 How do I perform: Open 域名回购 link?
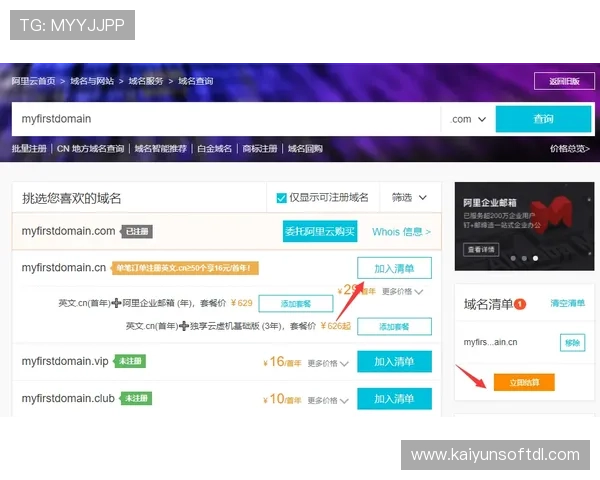click(x=305, y=149)
